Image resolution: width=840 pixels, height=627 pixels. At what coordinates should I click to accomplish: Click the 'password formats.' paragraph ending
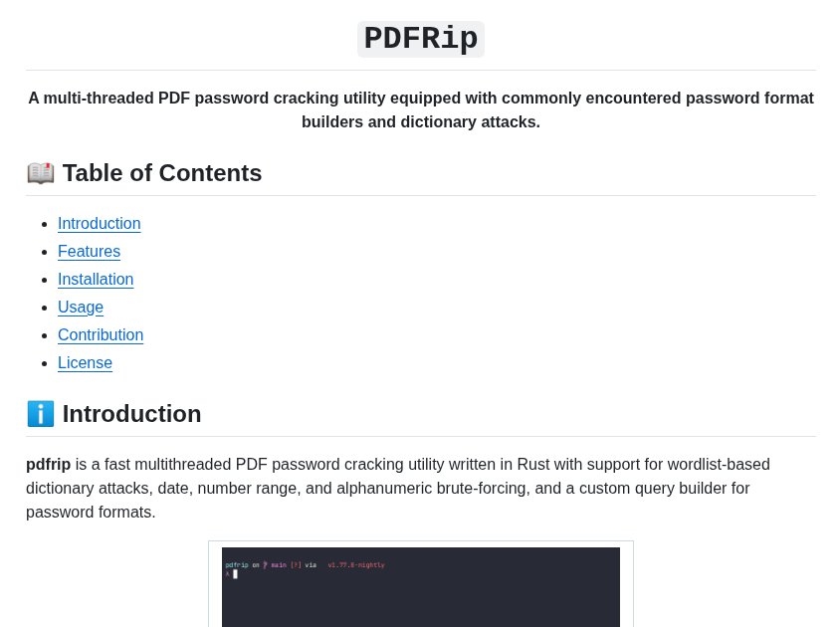[x=91, y=513]
